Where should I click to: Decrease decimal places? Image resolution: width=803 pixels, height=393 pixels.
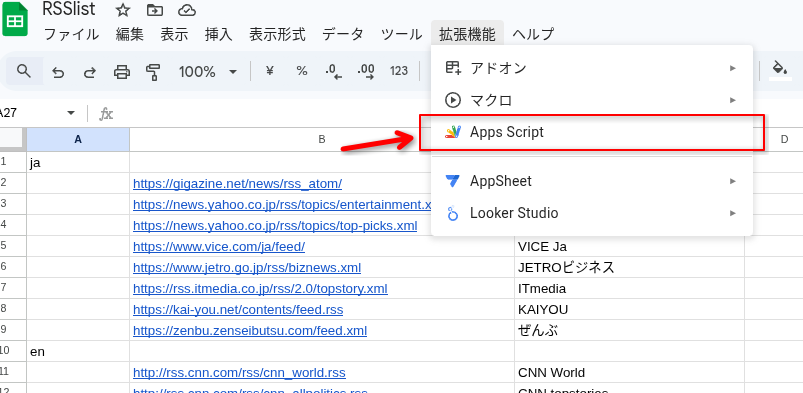(x=333, y=71)
